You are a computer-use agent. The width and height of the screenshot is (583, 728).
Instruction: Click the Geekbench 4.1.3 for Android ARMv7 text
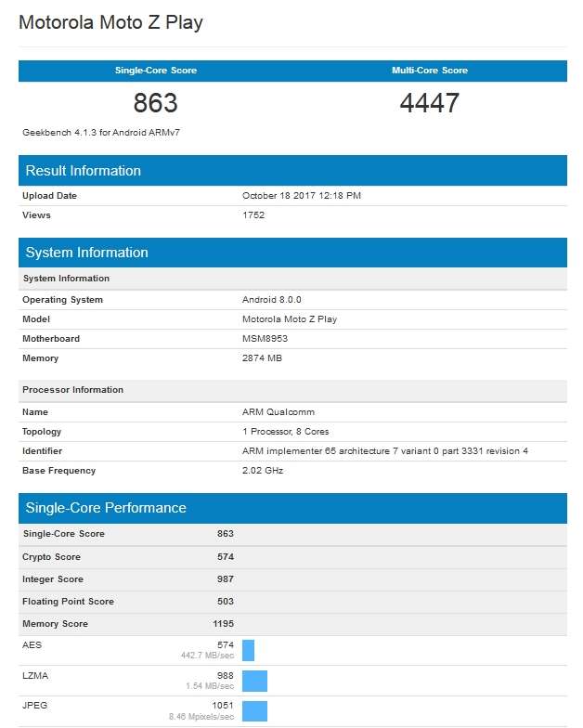pos(101,133)
